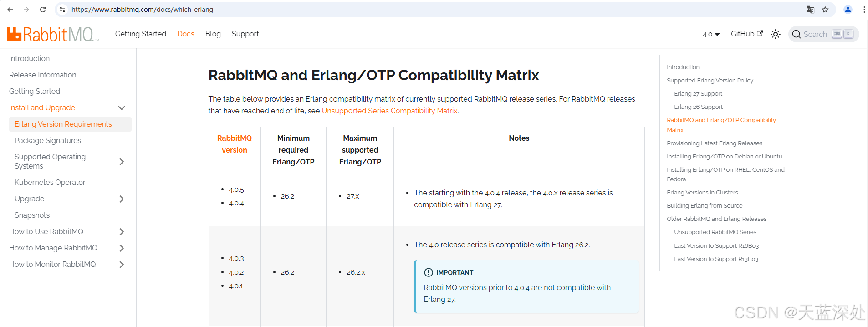The height and width of the screenshot is (327, 868).
Task: Click the IMPORTANT admonition exclamation icon
Action: pyautogui.click(x=428, y=272)
